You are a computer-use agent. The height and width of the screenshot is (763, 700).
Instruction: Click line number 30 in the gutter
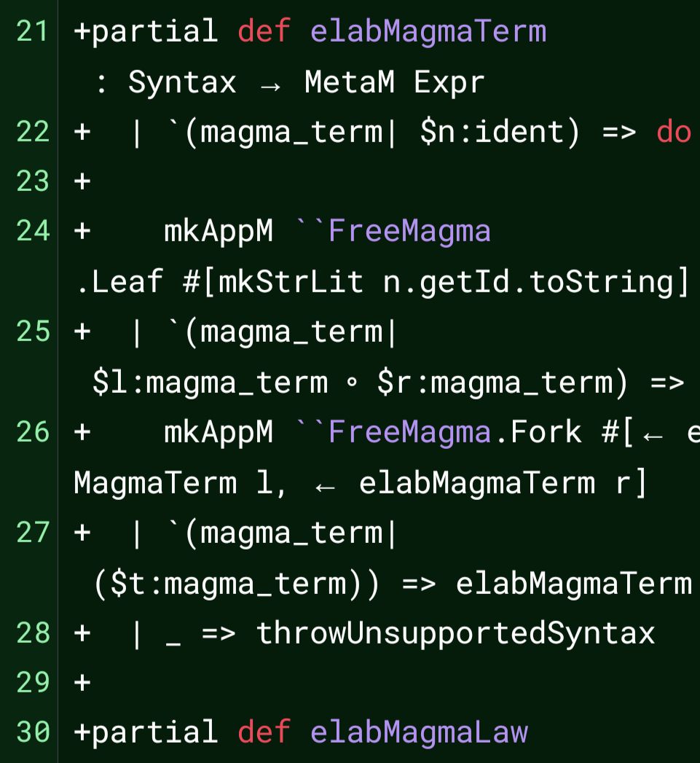(x=32, y=732)
